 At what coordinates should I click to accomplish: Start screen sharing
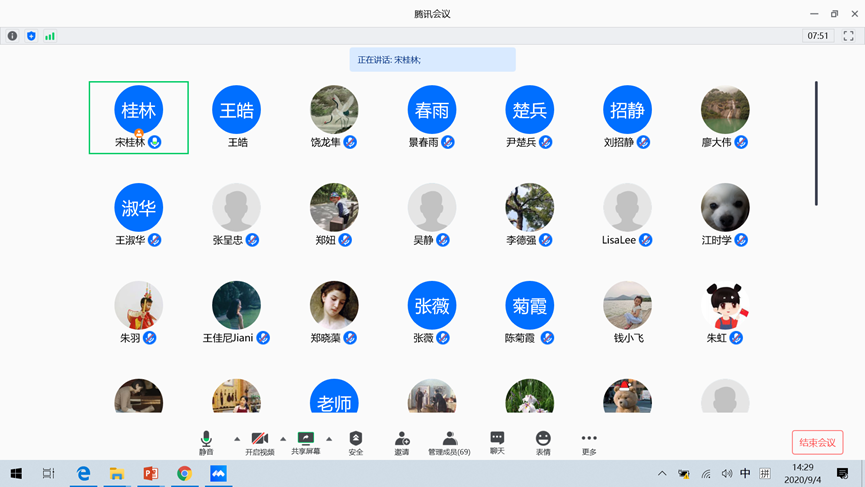[x=306, y=442]
